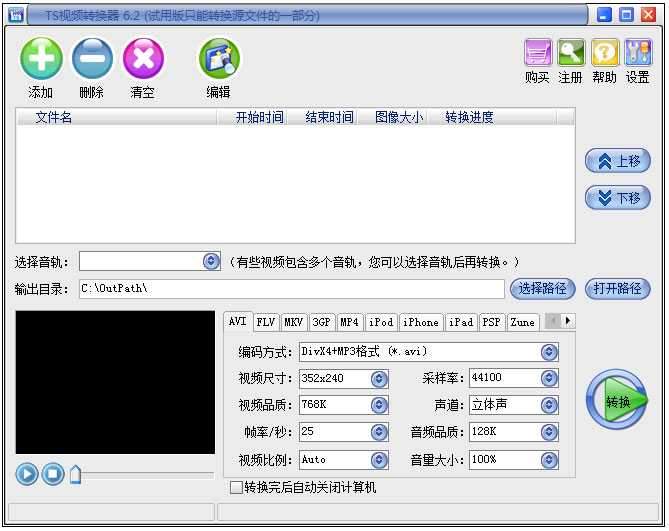This screenshot has width=669, height=531.
Task: Switch to the iPod format tab
Action: [381, 322]
